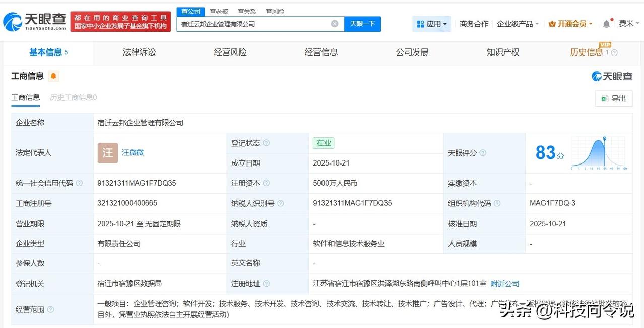Open the 汪微微 legal representative link
Screen dimensions: 644x328
coord(133,153)
